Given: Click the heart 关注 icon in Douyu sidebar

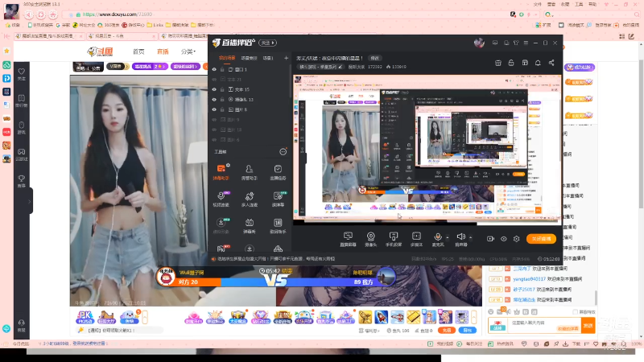Looking at the screenshot, I should (22, 73).
